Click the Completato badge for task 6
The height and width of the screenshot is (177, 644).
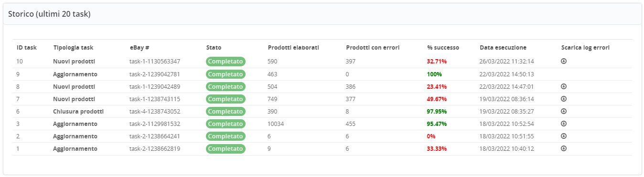pyautogui.click(x=225, y=111)
